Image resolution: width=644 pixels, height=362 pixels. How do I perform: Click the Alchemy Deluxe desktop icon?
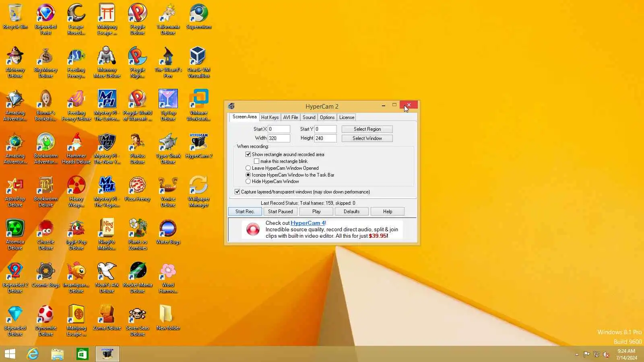tap(15, 62)
